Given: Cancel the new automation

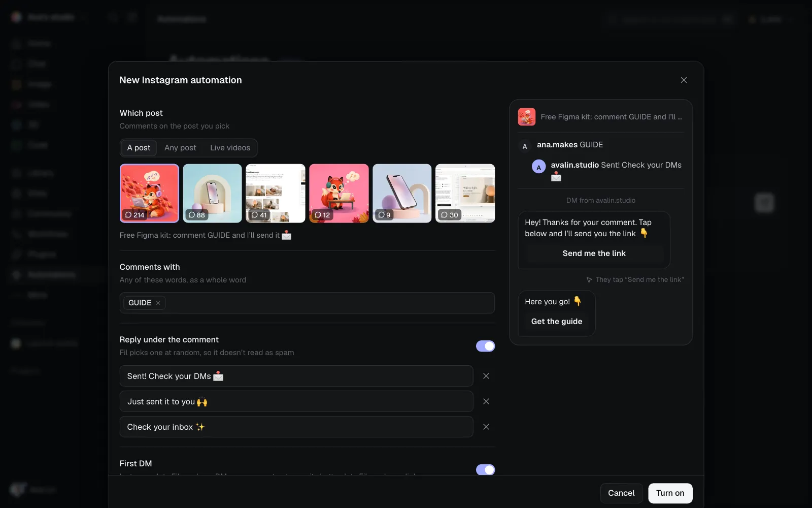Looking at the screenshot, I should pyautogui.click(x=621, y=493).
